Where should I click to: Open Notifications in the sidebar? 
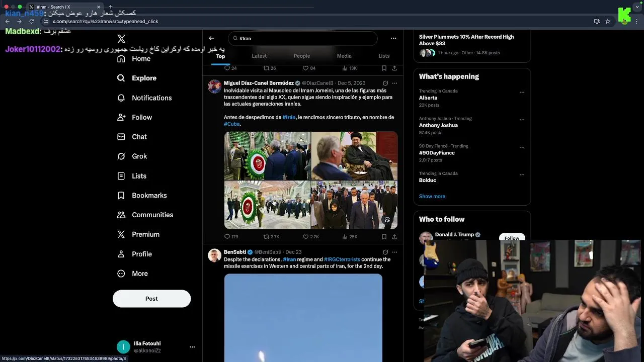[144, 98]
